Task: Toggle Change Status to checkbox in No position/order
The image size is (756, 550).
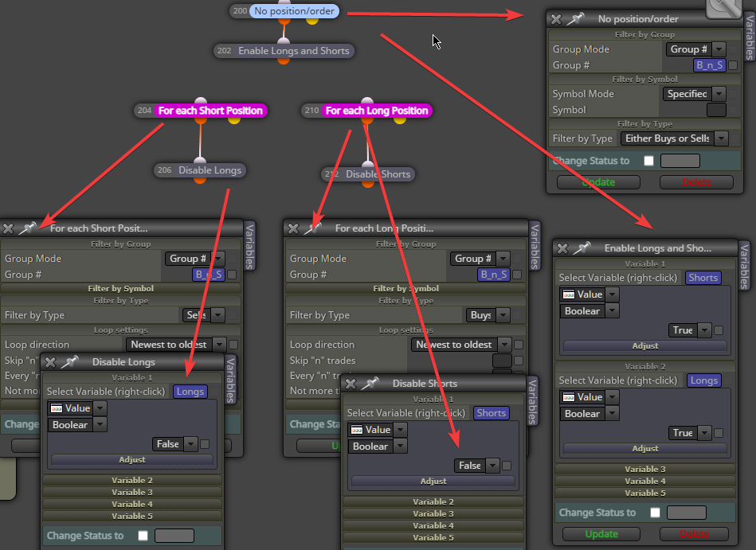Action: tap(649, 161)
